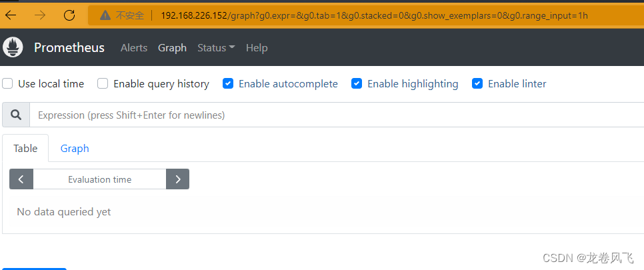Click the "No data queried yet" message

[63, 211]
